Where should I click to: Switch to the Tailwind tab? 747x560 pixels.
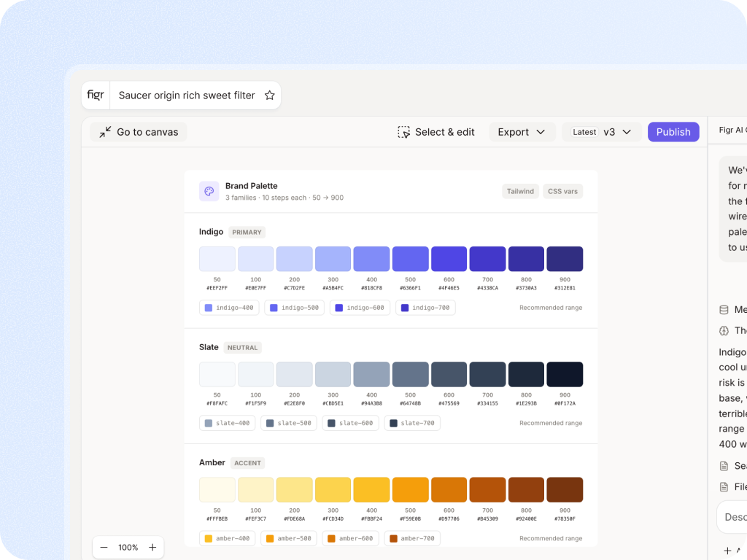click(x=520, y=192)
